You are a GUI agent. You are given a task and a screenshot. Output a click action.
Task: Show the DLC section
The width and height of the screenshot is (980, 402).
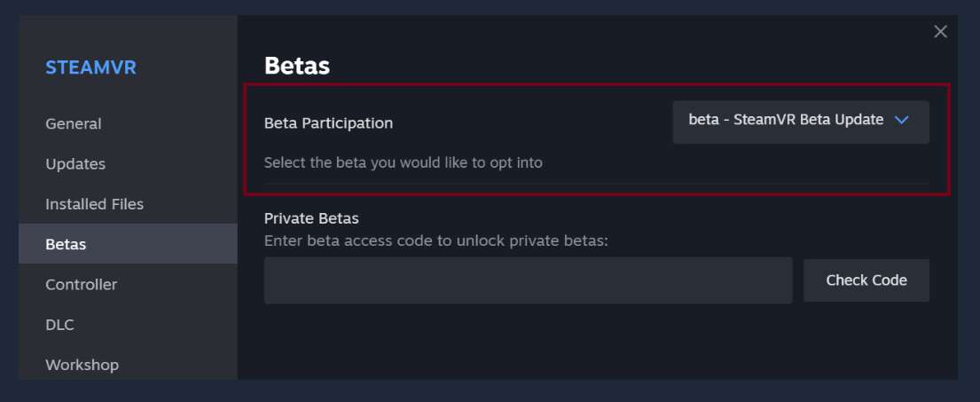pyautogui.click(x=59, y=325)
